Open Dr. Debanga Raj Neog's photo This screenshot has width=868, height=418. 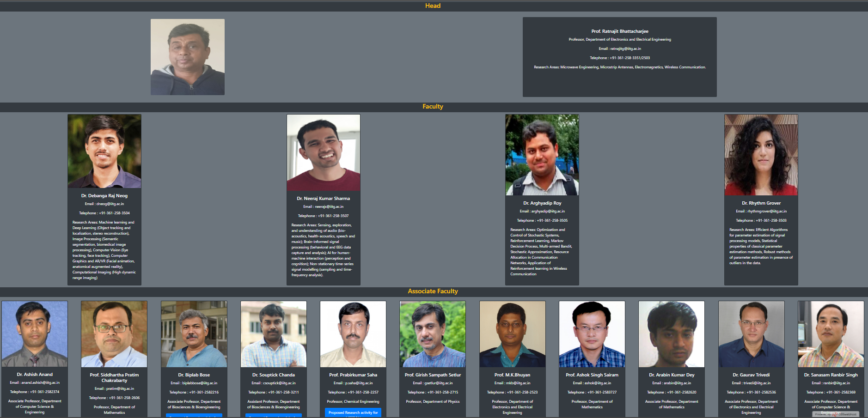click(x=104, y=151)
